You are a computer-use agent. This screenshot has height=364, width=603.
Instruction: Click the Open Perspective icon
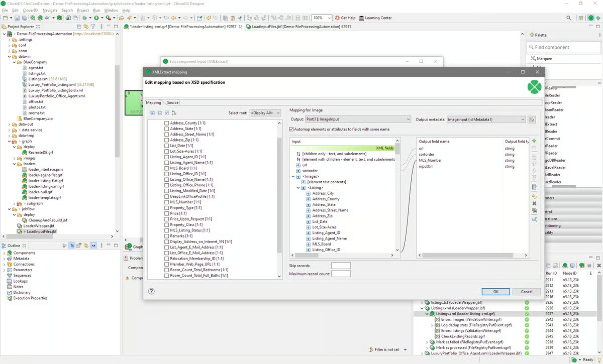[582, 18]
